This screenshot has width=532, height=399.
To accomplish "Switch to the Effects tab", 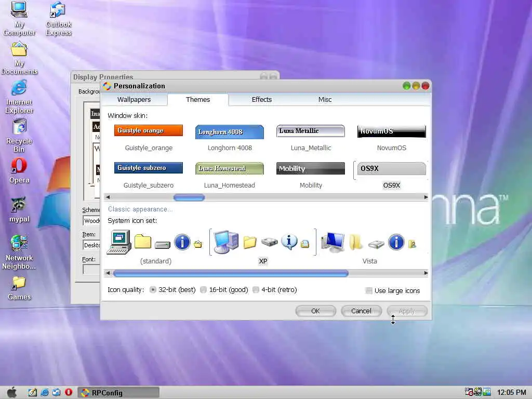I will 262,99.
